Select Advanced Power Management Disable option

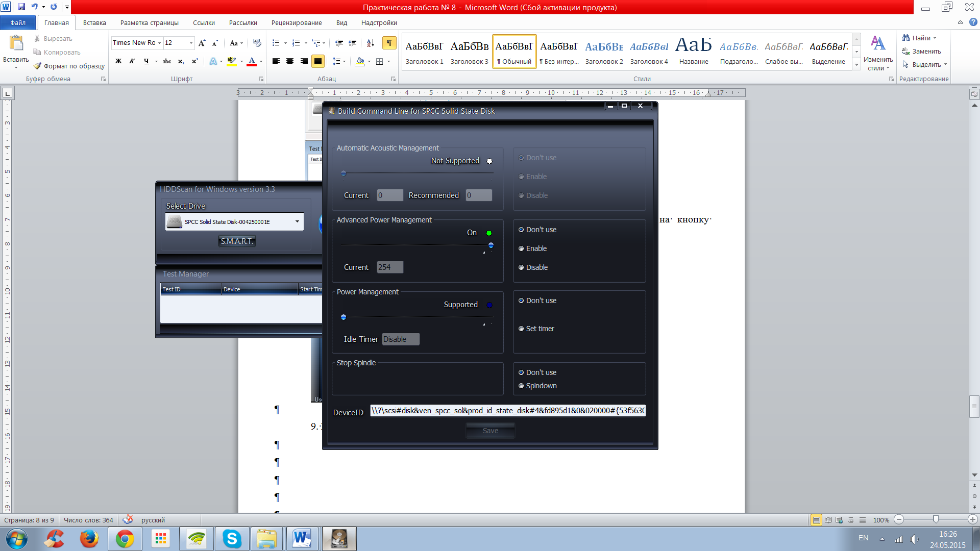(533, 267)
